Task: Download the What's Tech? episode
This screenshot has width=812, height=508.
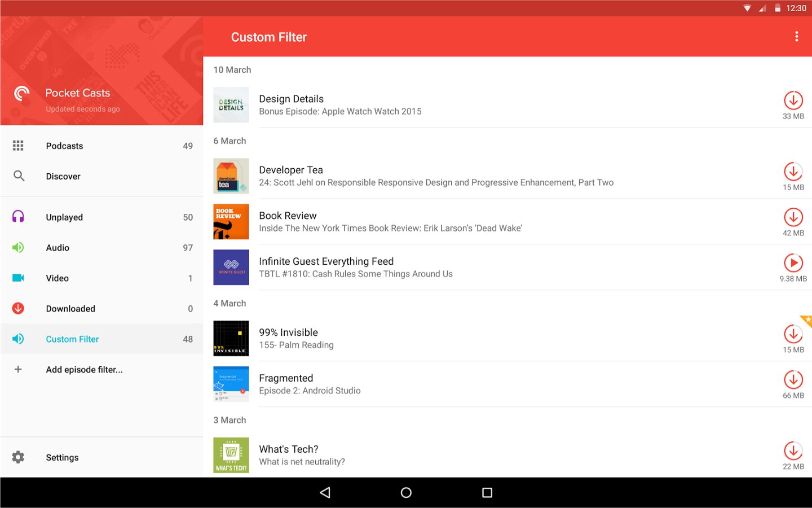Action: [x=793, y=452]
